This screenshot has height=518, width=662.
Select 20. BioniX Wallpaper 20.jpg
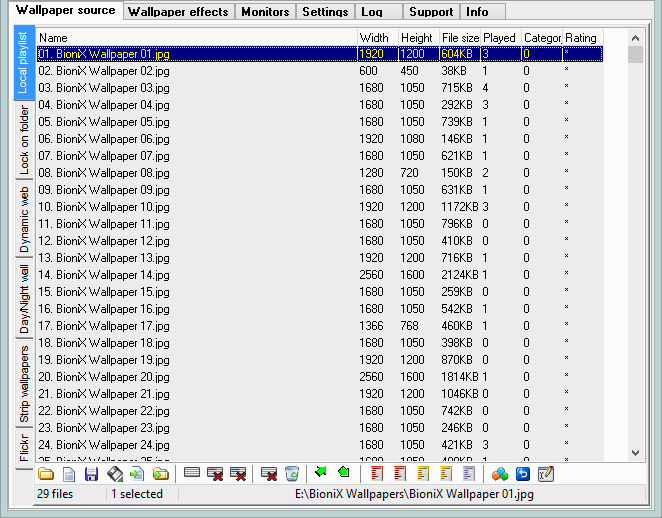[x=320, y=377]
